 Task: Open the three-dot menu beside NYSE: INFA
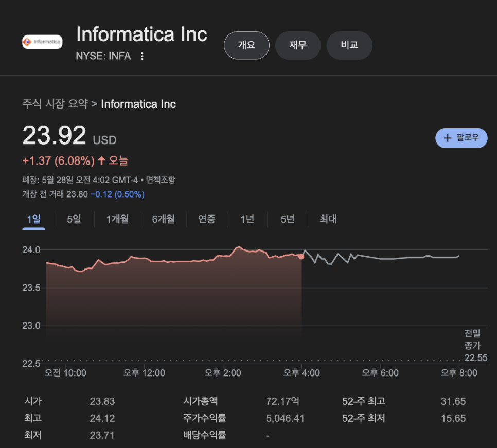[142, 56]
